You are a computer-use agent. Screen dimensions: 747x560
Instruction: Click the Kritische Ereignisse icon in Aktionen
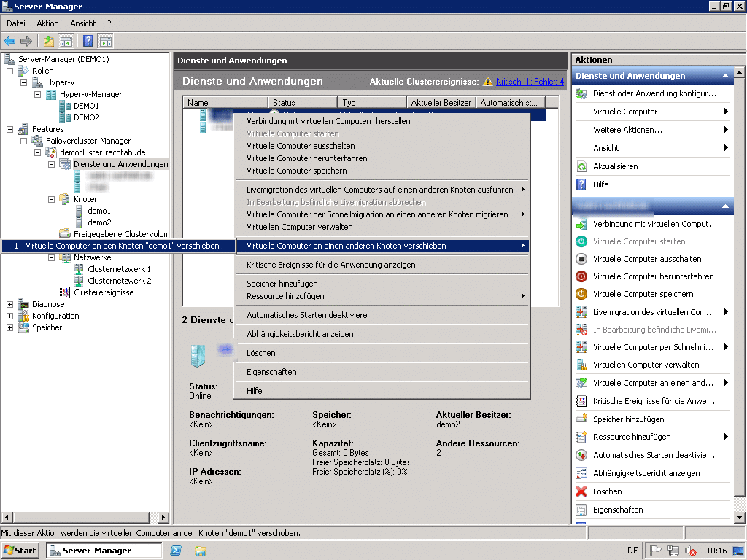click(x=581, y=401)
